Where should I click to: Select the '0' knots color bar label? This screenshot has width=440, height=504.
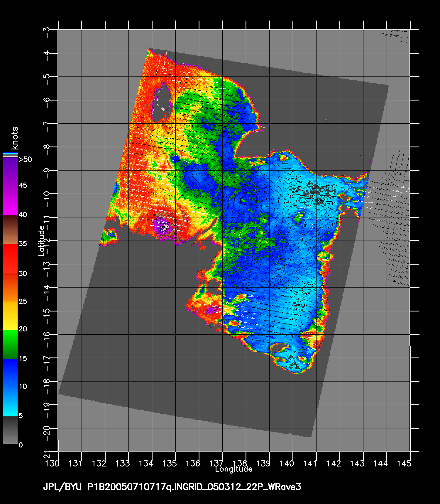[x=21, y=445]
